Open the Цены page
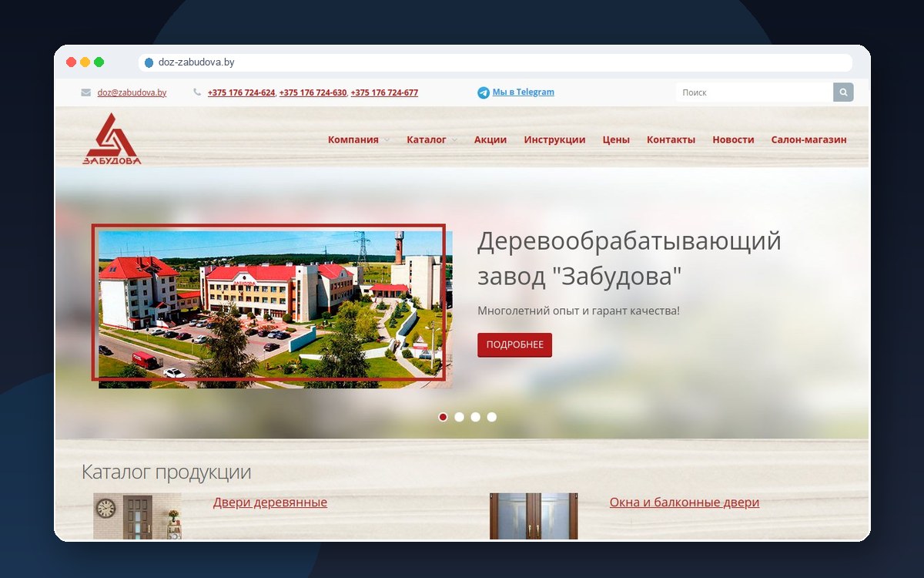 tap(616, 139)
